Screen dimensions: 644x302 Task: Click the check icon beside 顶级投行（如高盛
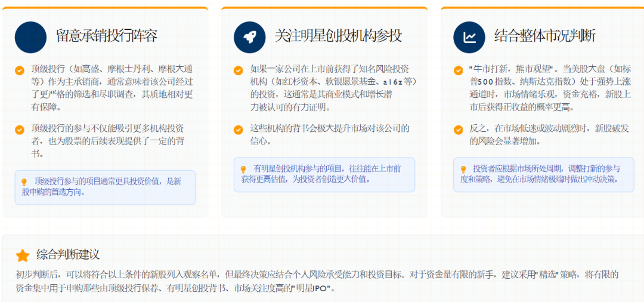[19, 70]
